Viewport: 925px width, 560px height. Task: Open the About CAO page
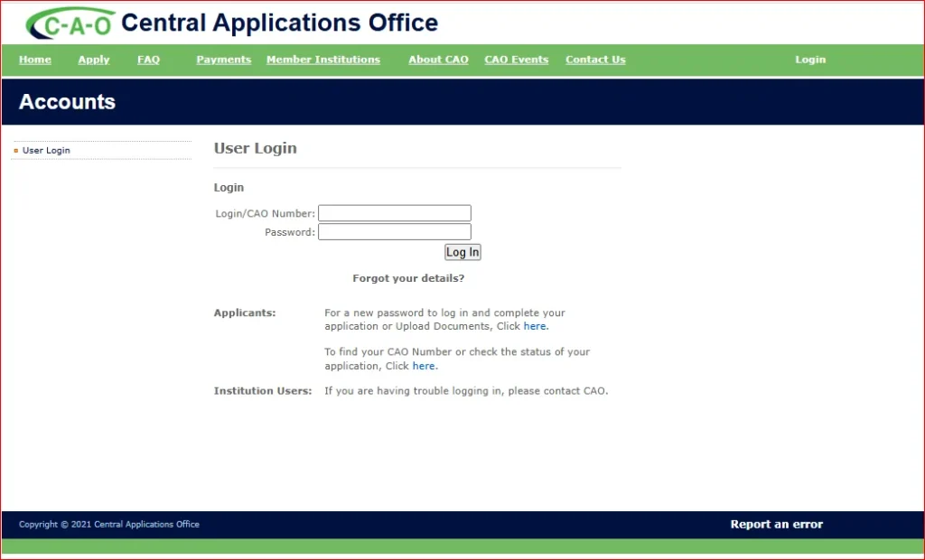point(438,60)
